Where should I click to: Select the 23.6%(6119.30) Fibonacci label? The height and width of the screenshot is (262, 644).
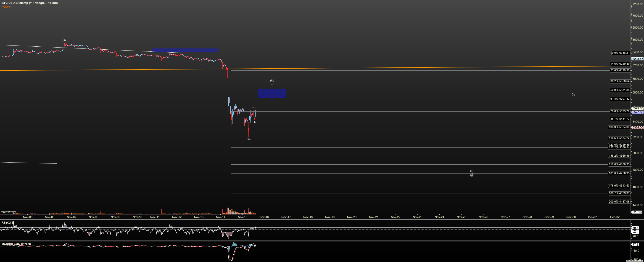(x=620, y=71)
